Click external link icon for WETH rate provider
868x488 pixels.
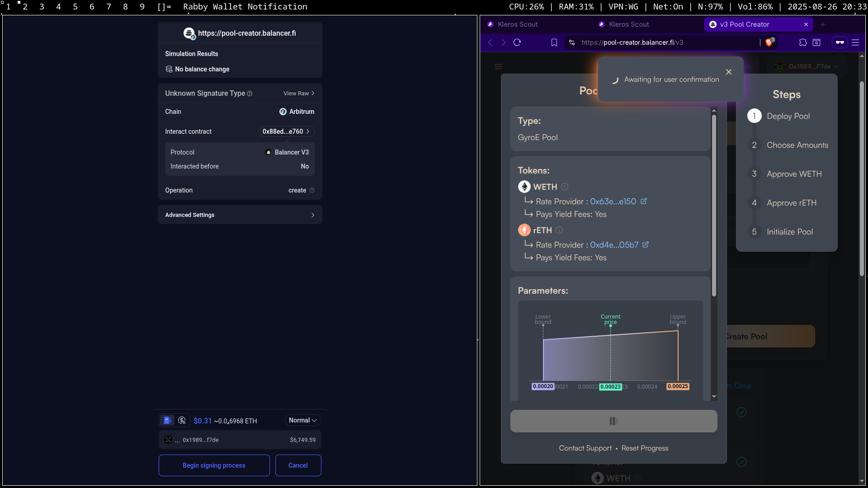[644, 201]
